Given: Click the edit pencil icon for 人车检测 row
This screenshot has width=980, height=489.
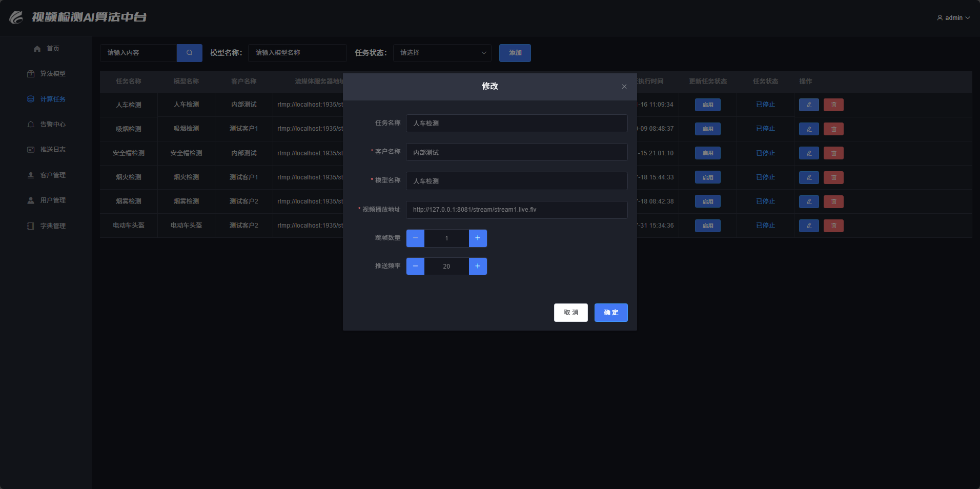Looking at the screenshot, I should 808,105.
